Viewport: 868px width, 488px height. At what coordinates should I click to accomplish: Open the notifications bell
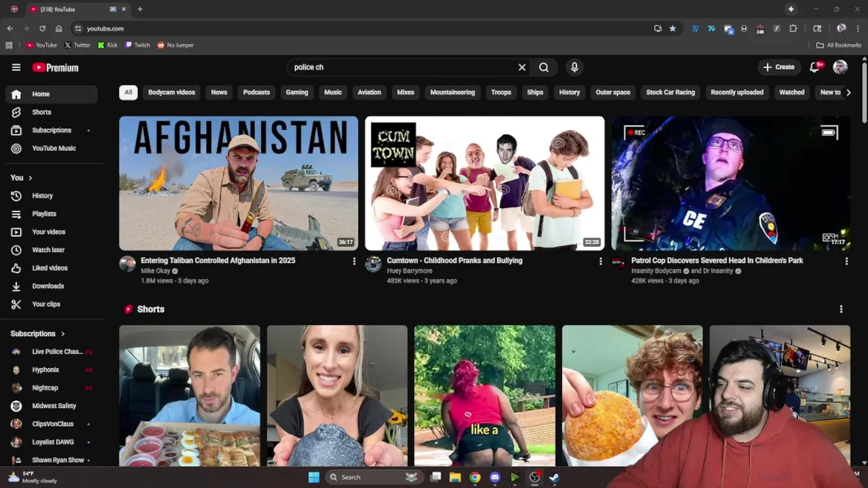[816, 67]
